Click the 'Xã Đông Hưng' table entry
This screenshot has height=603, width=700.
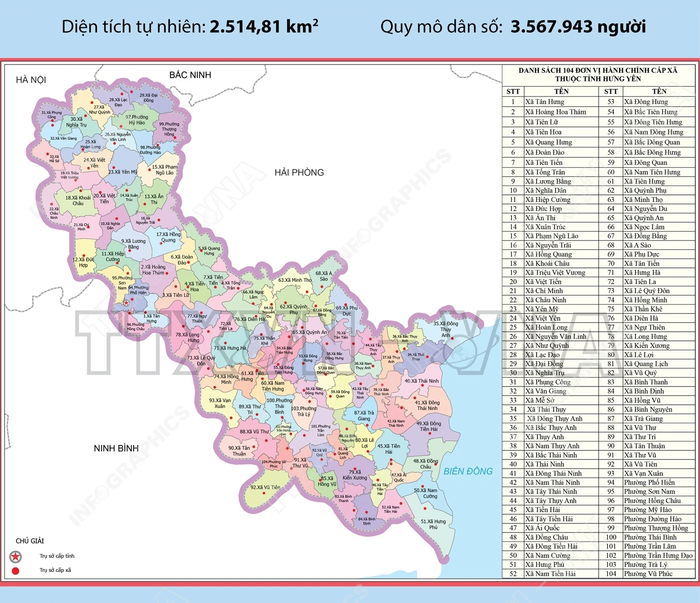[x=646, y=102]
